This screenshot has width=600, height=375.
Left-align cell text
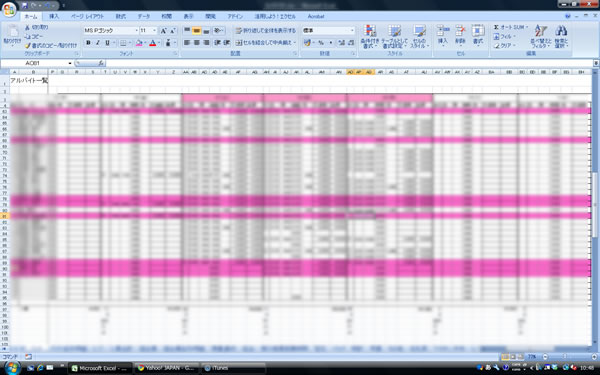point(187,43)
